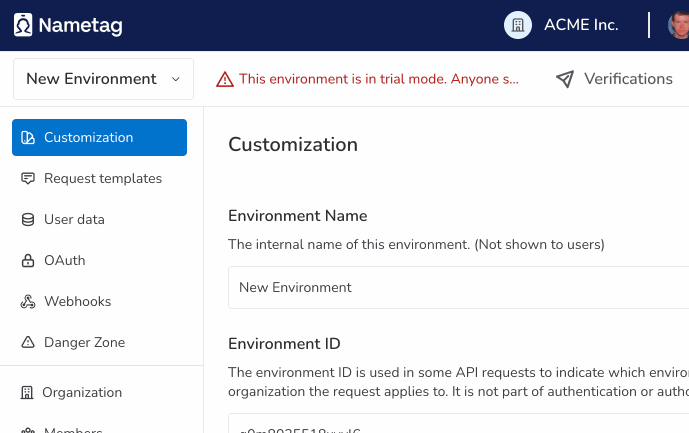Click the Webhooks icon
This screenshot has width=689, height=433.
coord(28,302)
